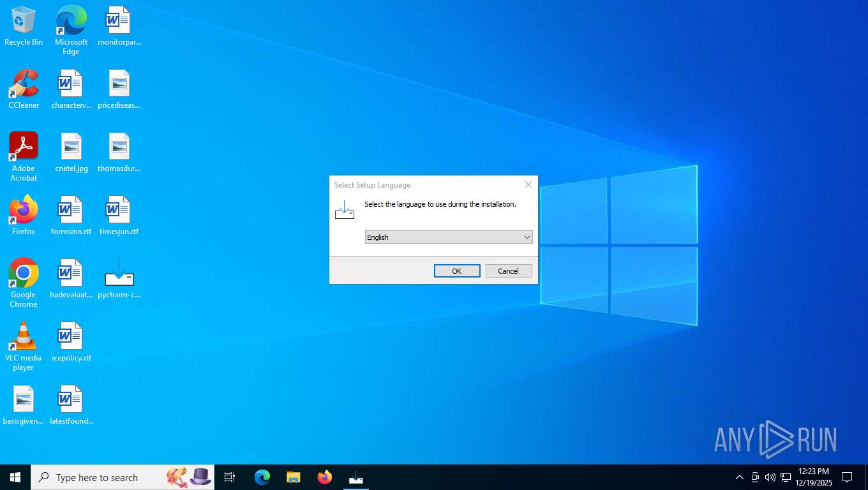Open Firefox from the taskbar
Screen dimensions: 868x490
325,477
